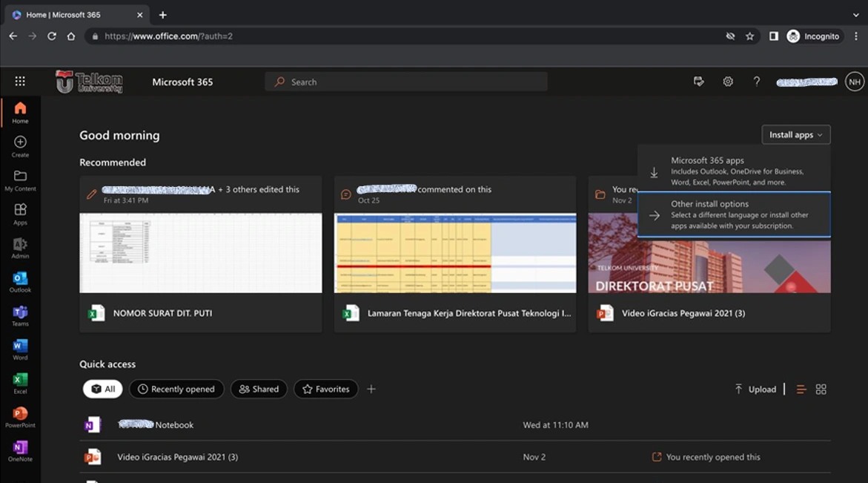Launch Outlook from the sidebar
This screenshot has height=483, width=868.
20,282
